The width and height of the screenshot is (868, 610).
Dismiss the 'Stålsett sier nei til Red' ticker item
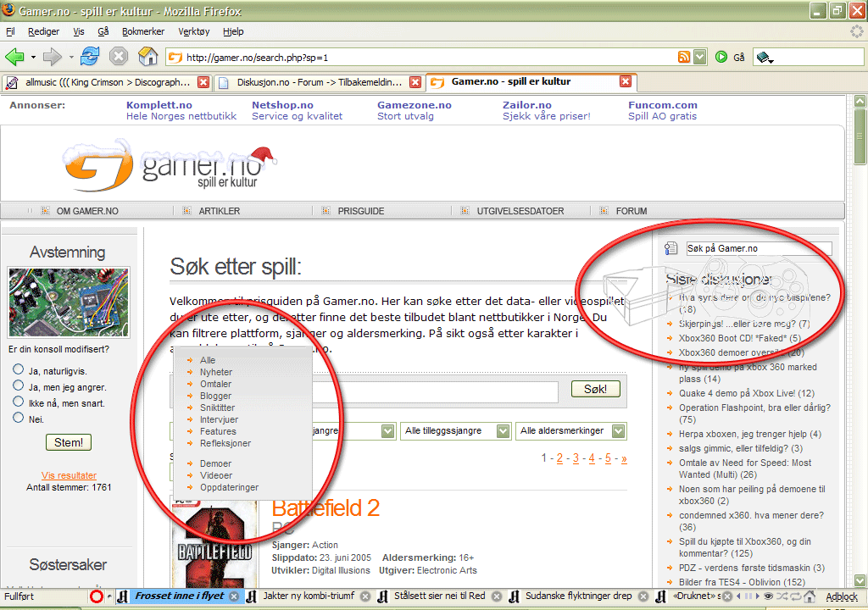click(497, 596)
